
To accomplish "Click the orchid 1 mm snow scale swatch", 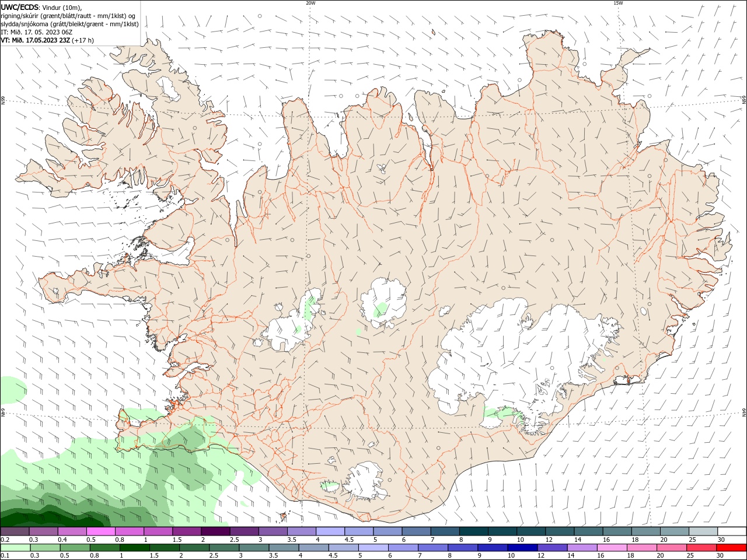I will (x=158, y=531).
